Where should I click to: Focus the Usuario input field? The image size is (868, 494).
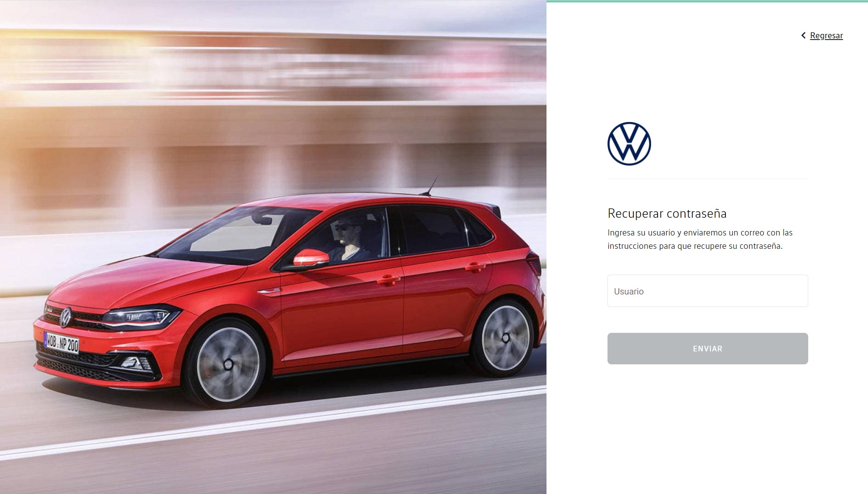[x=707, y=291]
